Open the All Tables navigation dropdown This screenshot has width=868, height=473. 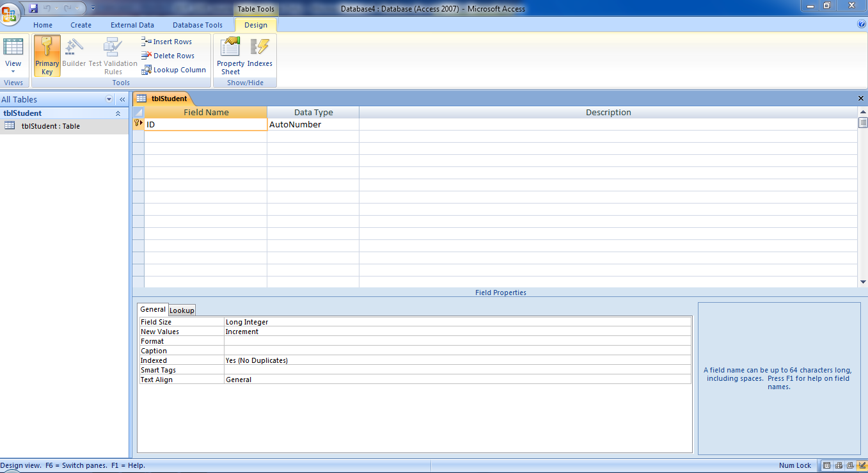[x=108, y=99]
